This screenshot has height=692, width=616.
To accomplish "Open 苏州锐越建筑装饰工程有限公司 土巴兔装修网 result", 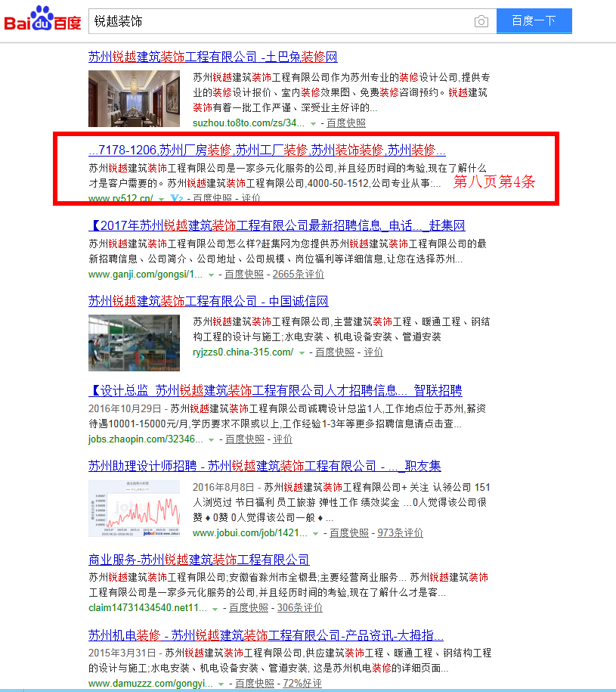I will 213,57.
